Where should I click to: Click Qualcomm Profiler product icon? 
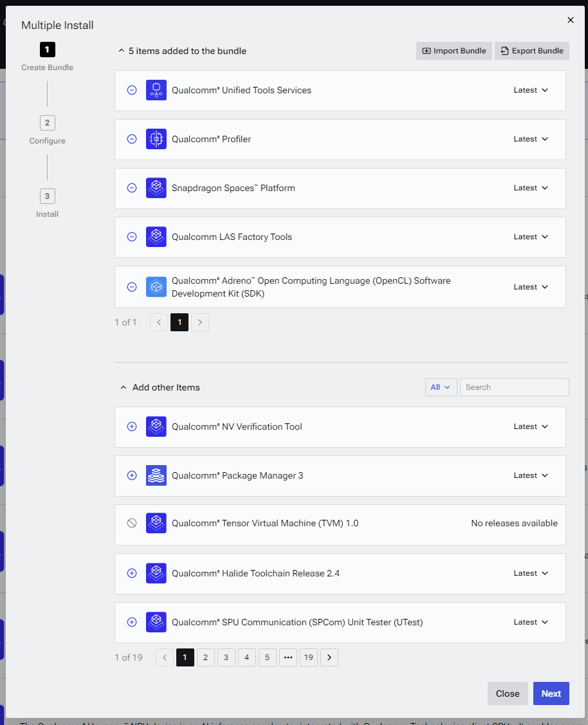(x=156, y=139)
